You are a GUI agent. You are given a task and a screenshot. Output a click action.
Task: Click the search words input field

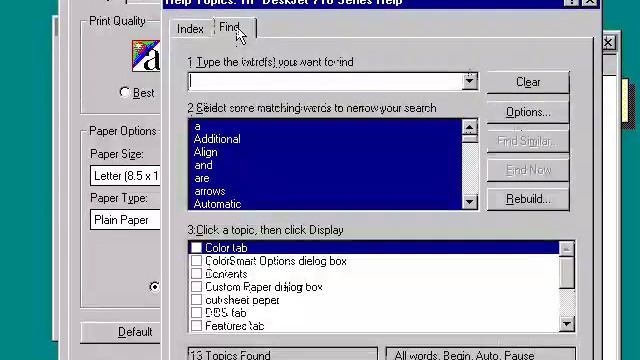(326, 82)
